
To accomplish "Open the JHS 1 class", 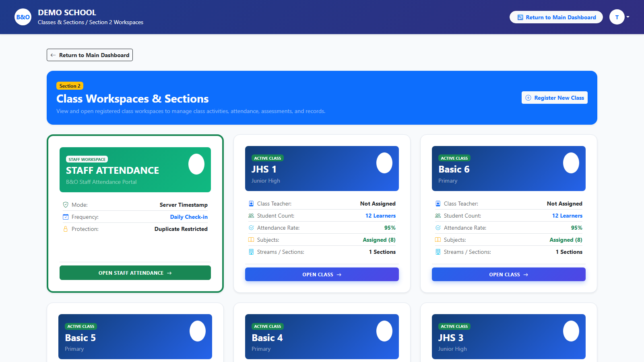I will click(x=322, y=274).
